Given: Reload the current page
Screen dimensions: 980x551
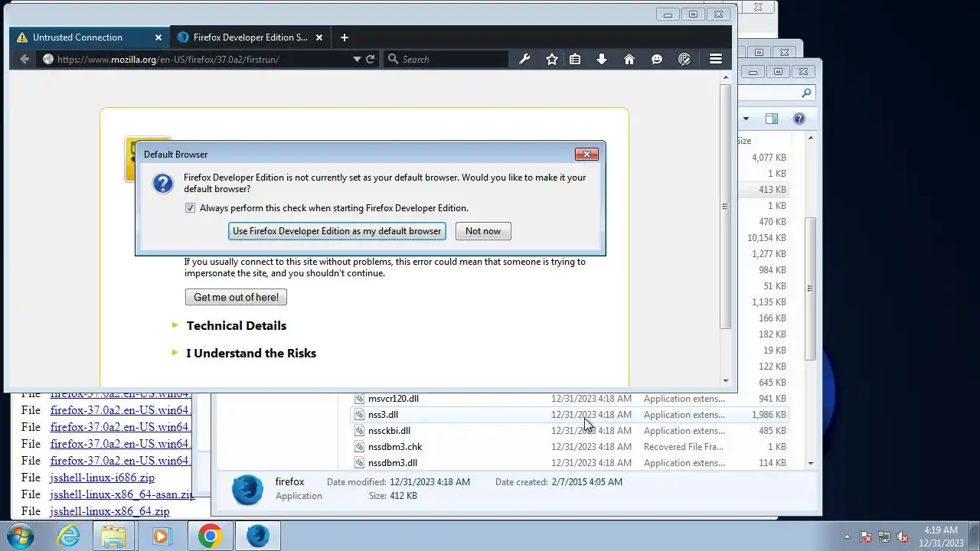Looking at the screenshot, I should pyautogui.click(x=371, y=59).
